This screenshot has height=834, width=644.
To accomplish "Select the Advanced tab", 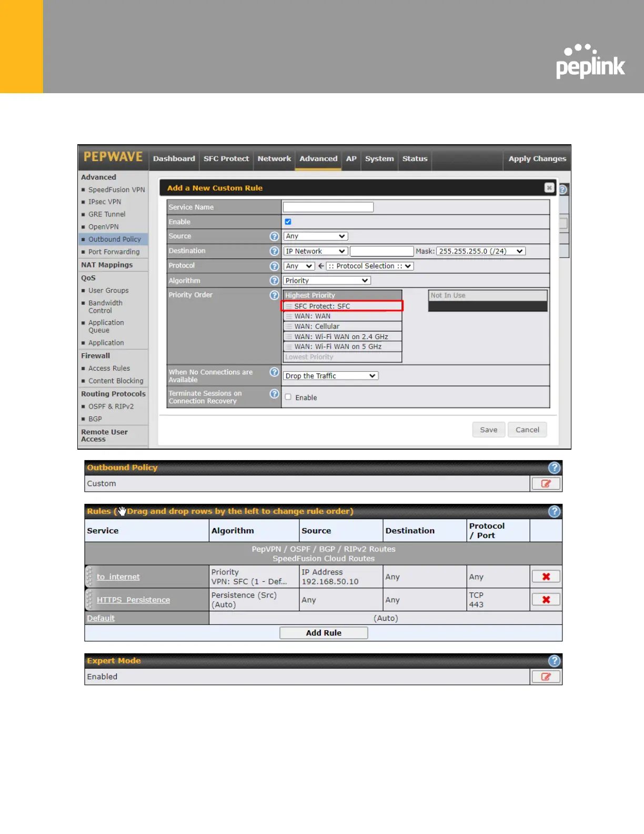I will 318,158.
